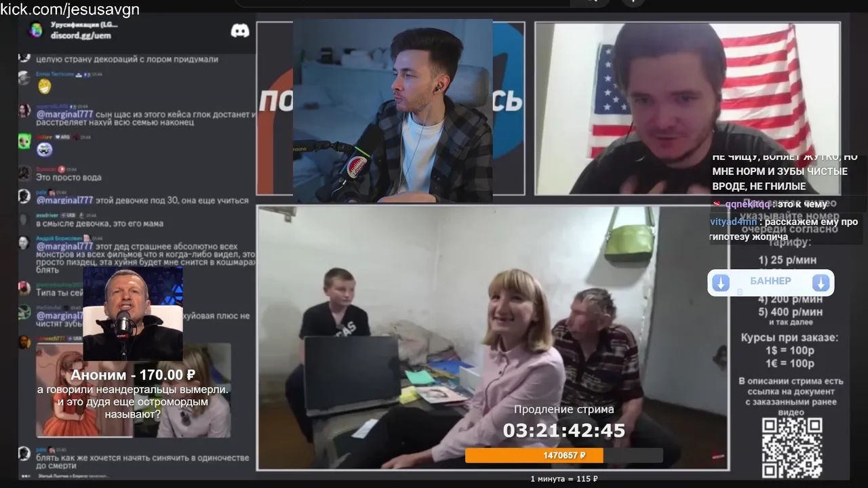This screenshot has width=868, height=488.
Task: Click the 'Курсы при заказе:' heading
Action: click(x=789, y=338)
